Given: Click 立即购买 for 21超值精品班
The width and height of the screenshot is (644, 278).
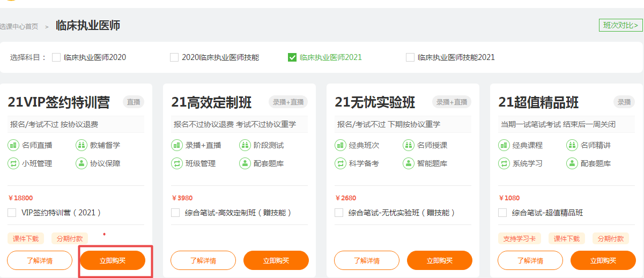Looking at the screenshot, I should [x=603, y=260].
